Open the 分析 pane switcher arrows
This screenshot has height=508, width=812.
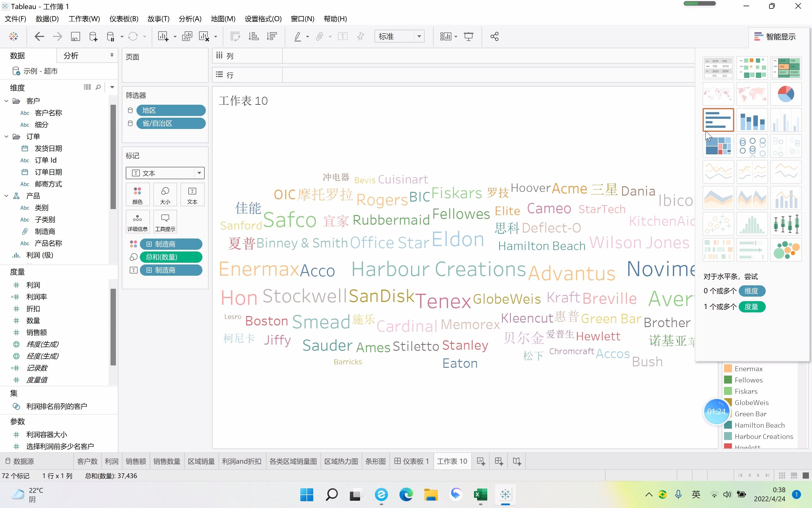point(112,55)
